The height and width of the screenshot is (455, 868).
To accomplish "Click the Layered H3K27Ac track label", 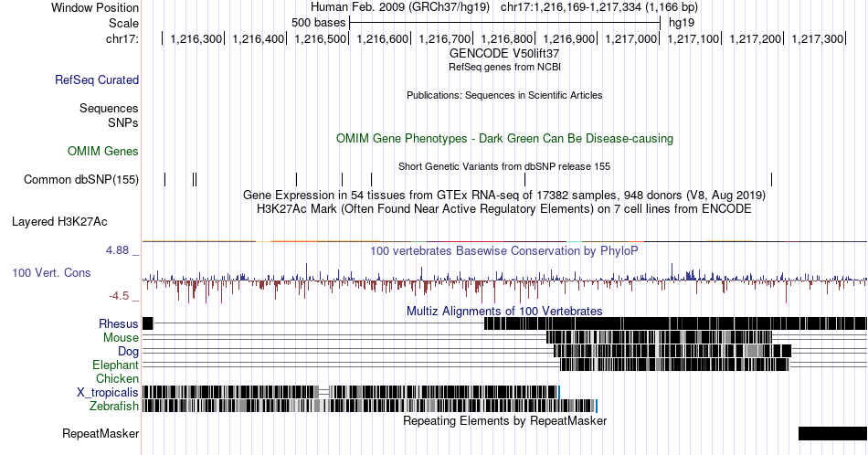I will pyautogui.click(x=59, y=221).
